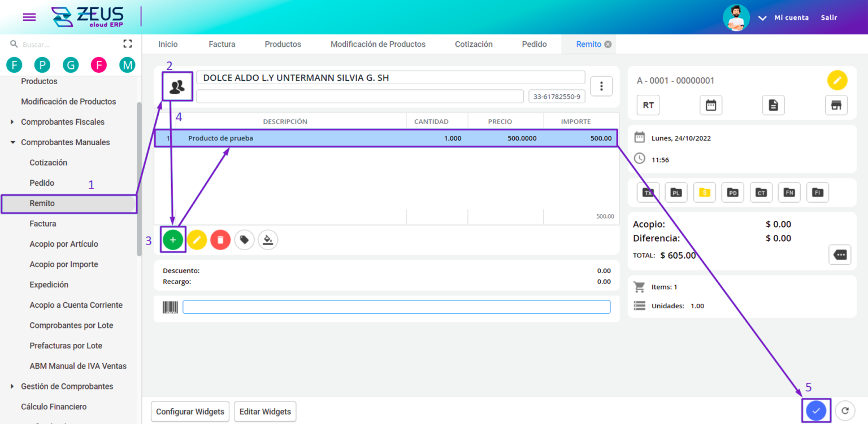The height and width of the screenshot is (424, 868).
Task: Select the yellow pencil edit item icon
Action: click(197, 239)
